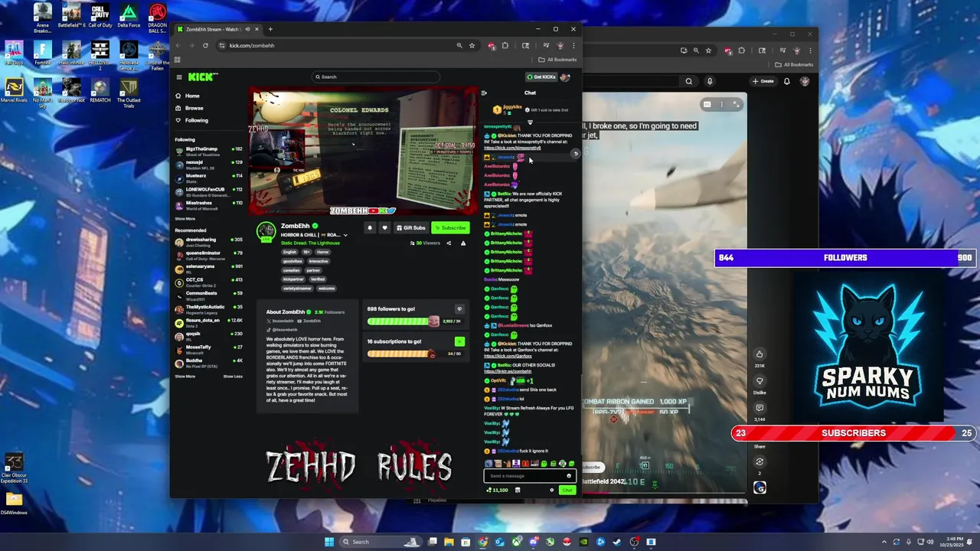980x551 pixels.
Task: Click the Kick search field
Action: pos(376,77)
